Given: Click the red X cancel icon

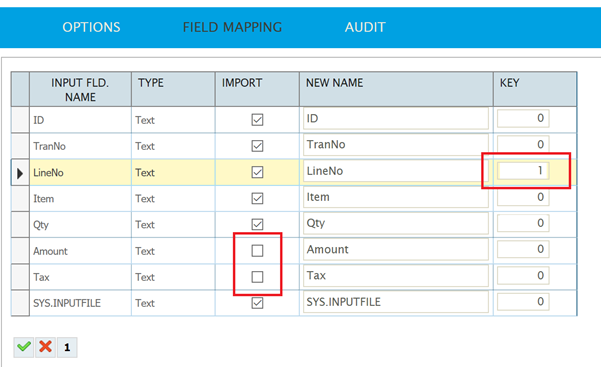Looking at the screenshot, I should click(46, 347).
